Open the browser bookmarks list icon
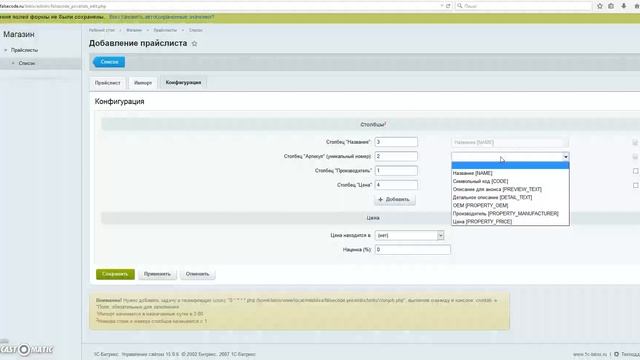Viewport: 640px width, 360px height. click(x=611, y=6)
